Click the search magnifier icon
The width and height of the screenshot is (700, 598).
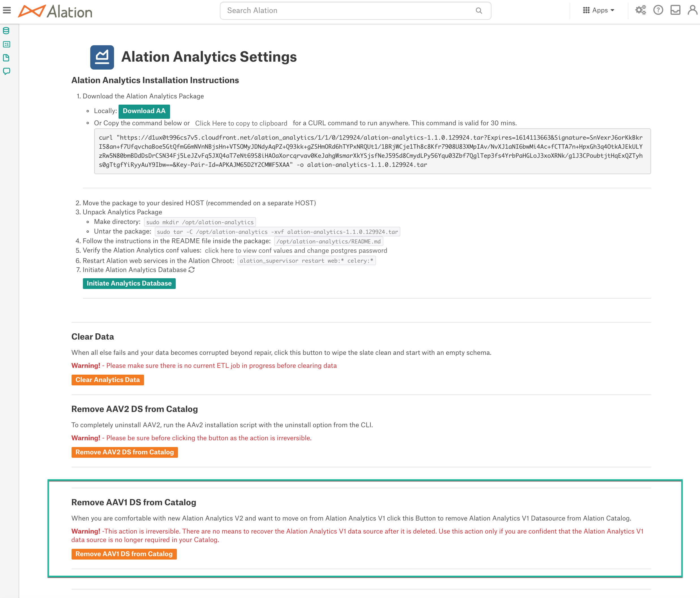click(x=479, y=10)
